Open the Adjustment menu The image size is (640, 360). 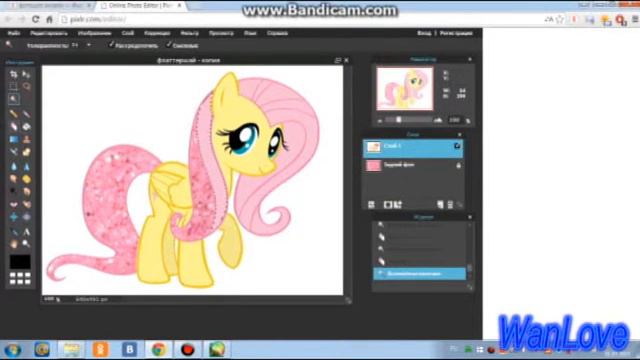[x=157, y=33]
